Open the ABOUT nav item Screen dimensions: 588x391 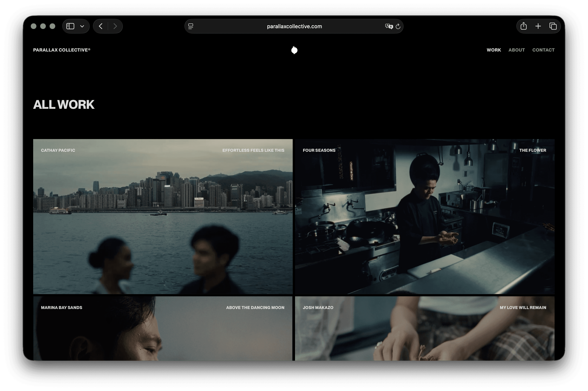[516, 50]
